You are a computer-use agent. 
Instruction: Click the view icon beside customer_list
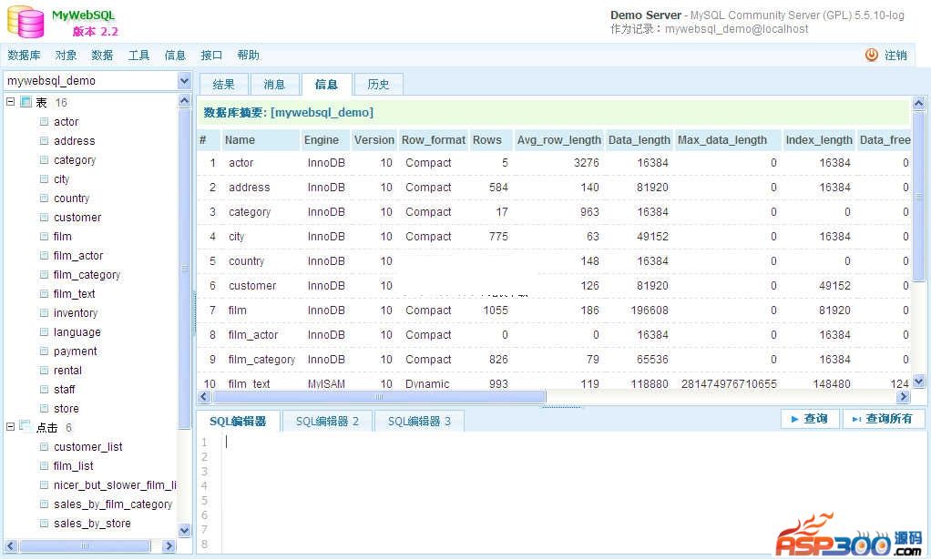point(44,446)
